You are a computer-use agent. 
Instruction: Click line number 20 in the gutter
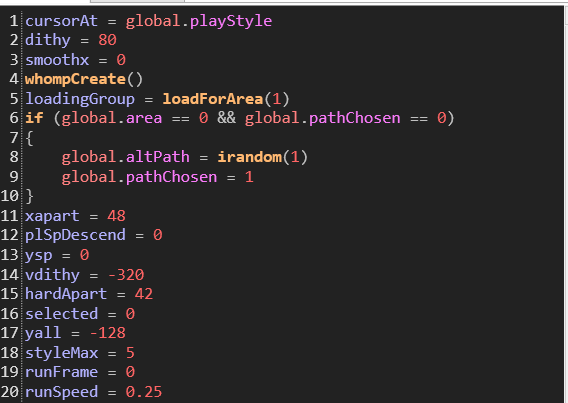tap(9, 392)
